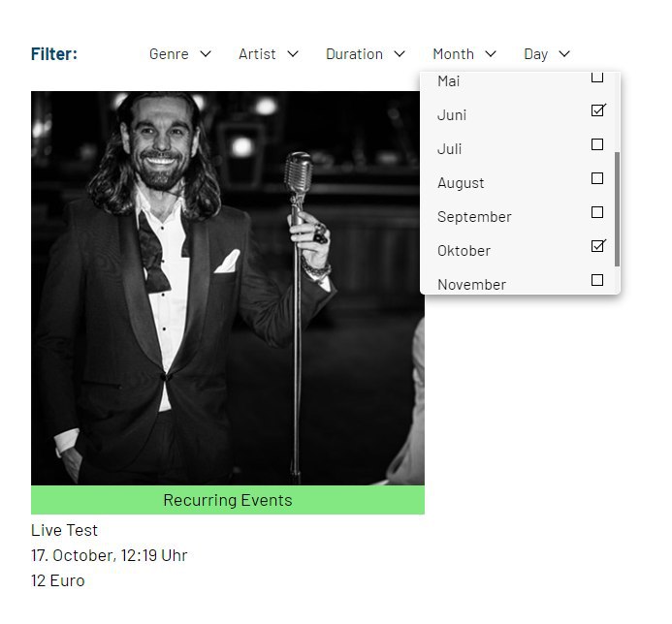Expand the Artist filter dropdown

tap(269, 54)
